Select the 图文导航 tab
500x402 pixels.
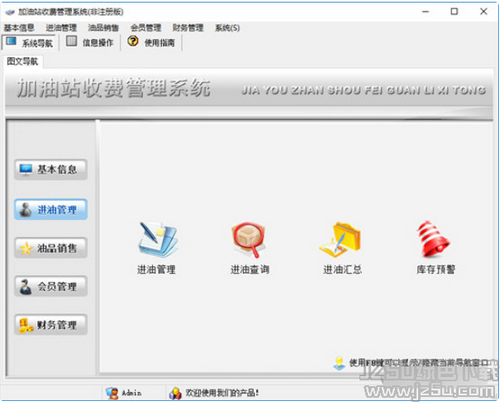[22, 61]
